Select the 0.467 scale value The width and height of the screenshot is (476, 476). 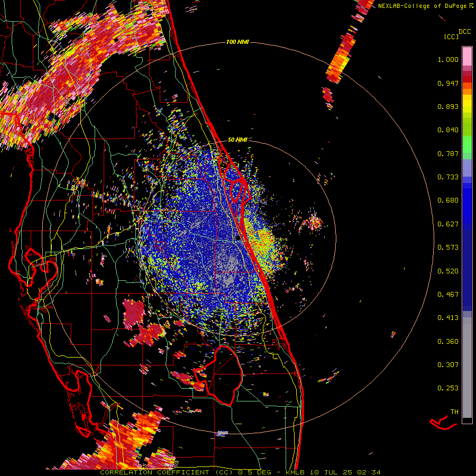(x=448, y=295)
